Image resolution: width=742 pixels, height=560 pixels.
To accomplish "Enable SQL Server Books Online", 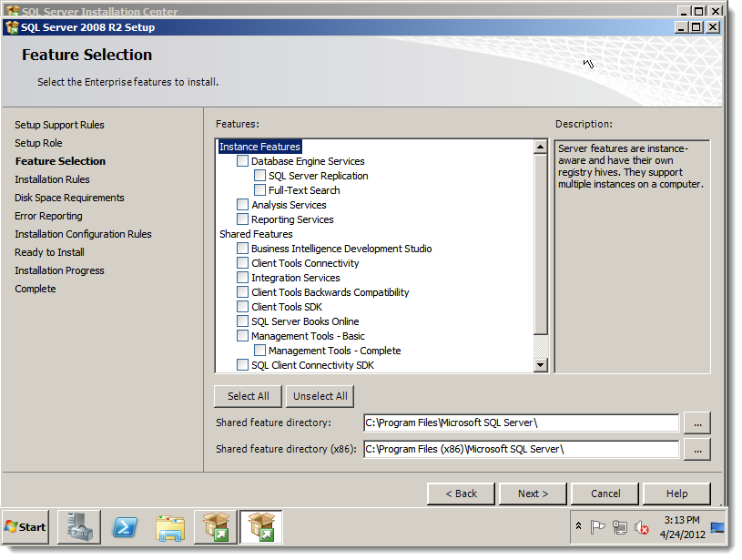I will (242, 321).
